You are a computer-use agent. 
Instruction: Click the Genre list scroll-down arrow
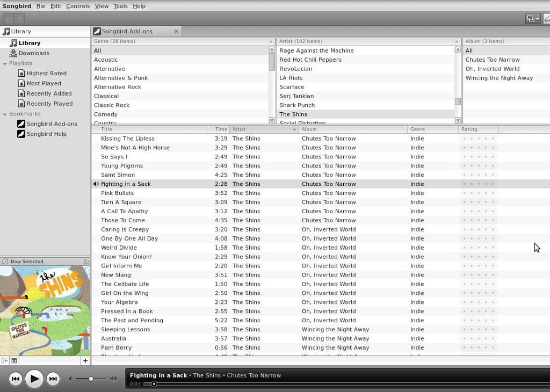pyautogui.click(x=271, y=120)
